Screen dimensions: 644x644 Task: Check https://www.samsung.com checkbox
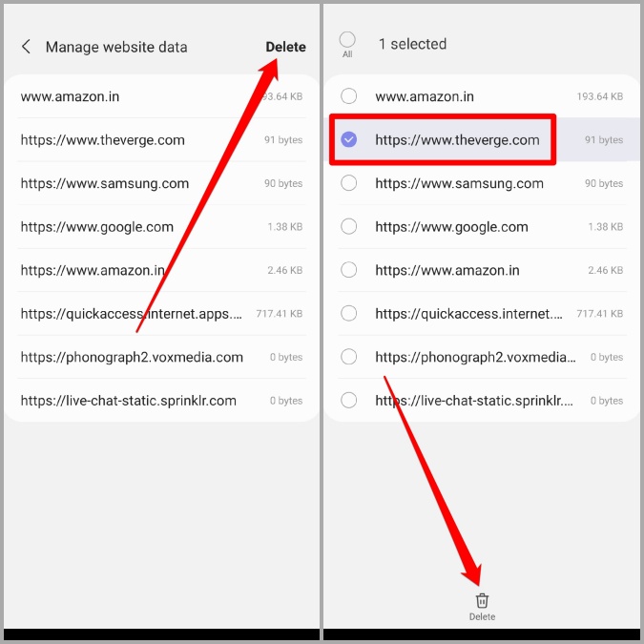click(348, 183)
